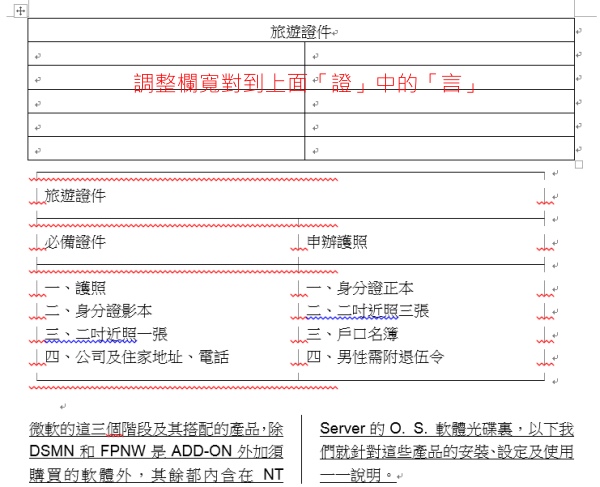Click the line starting Server 的 O. S.
600x487 pixels.
[x=447, y=429]
